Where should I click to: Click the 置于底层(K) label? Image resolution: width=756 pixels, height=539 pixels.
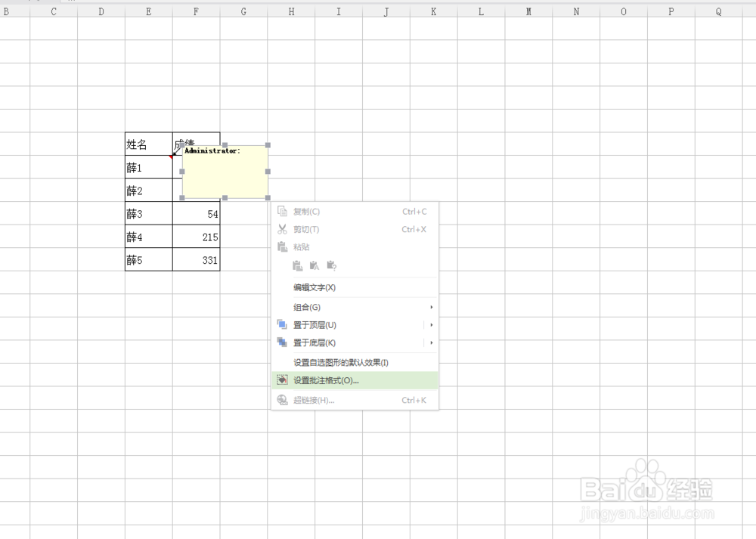(314, 342)
